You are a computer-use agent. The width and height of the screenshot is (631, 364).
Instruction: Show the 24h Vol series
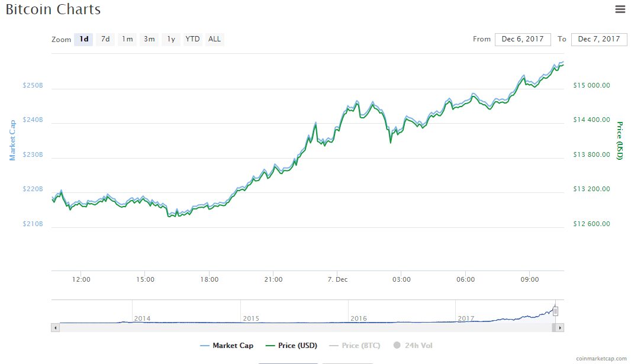click(x=413, y=346)
